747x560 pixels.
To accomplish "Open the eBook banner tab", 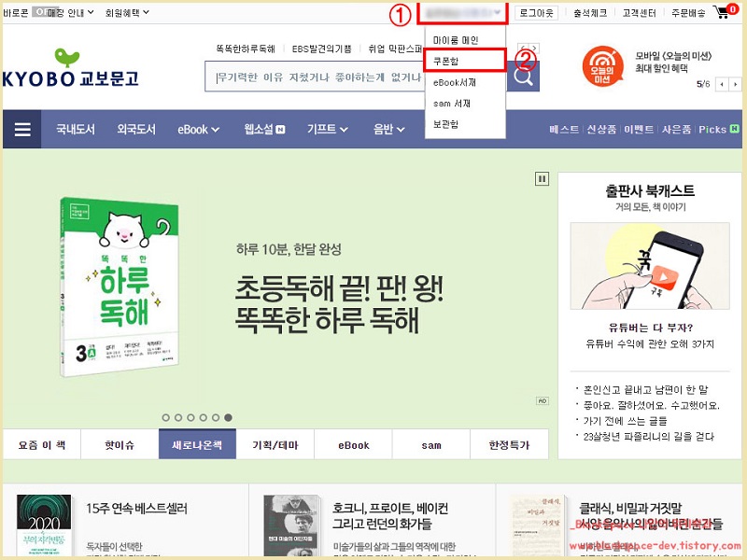I will [x=354, y=445].
